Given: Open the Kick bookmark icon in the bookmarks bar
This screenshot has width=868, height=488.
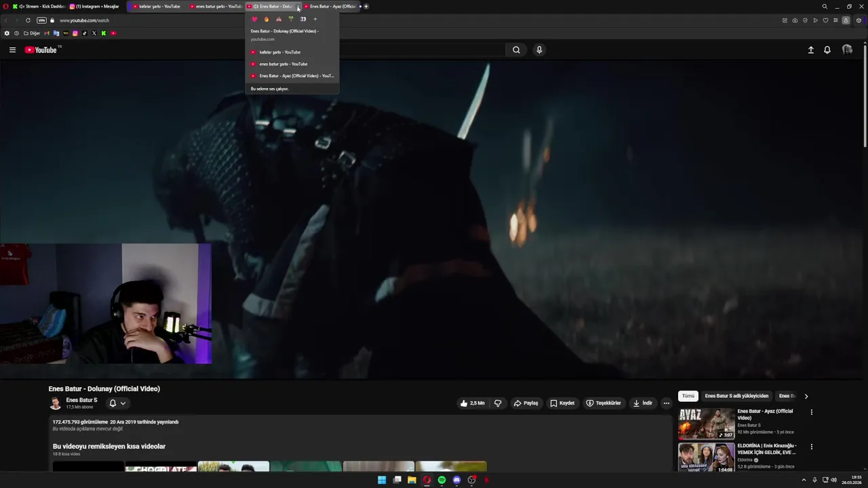Looking at the screenshot, I should coord(104,33).
